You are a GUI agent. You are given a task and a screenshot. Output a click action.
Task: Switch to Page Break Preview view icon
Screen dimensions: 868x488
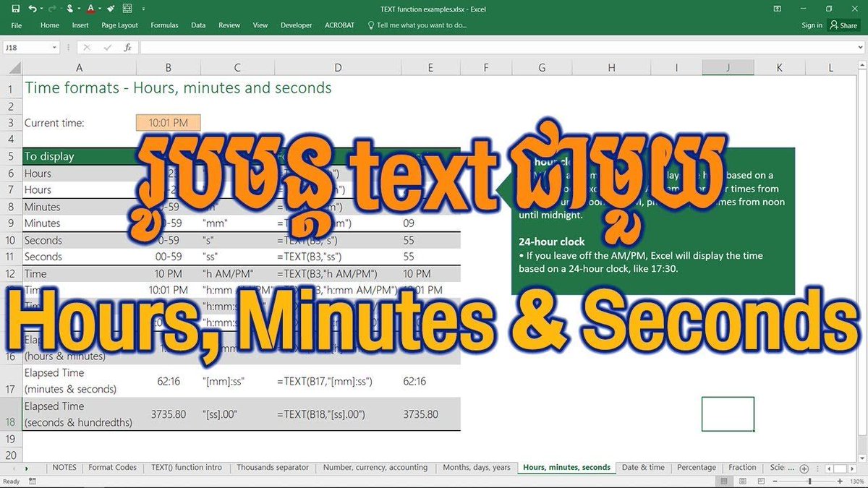(x=761, y=481)
